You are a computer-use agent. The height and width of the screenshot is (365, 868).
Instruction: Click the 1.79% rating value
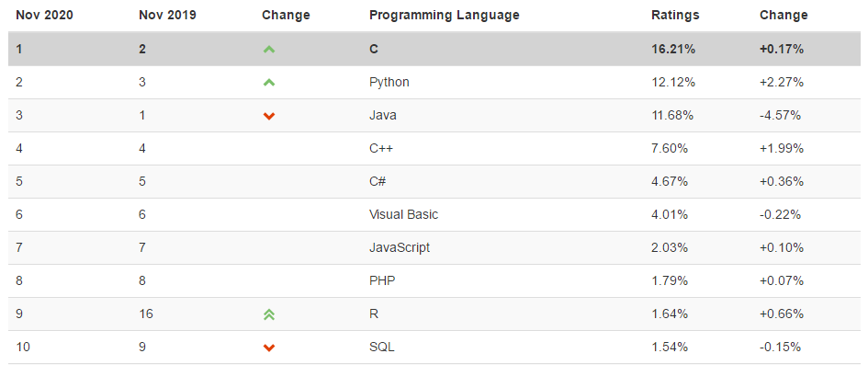670,281
